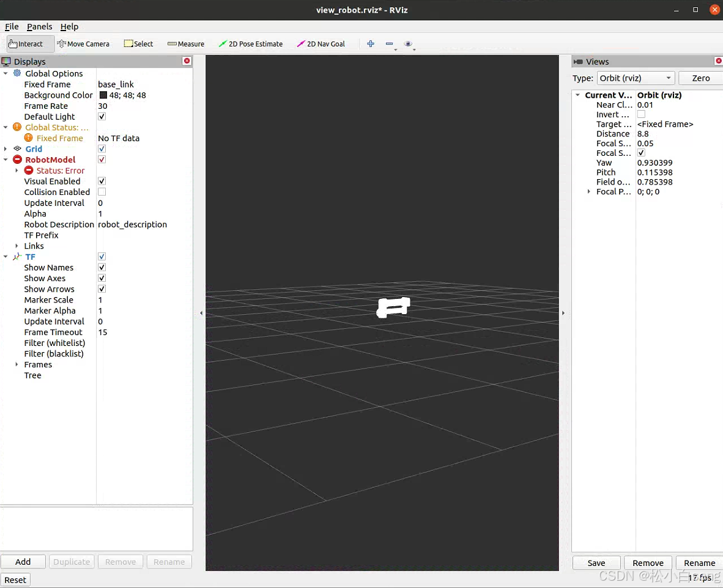The height and width of the screenshot is (588, 723).
Task: Click the Views panel camera icon
Action: click(x=578, y=61)
